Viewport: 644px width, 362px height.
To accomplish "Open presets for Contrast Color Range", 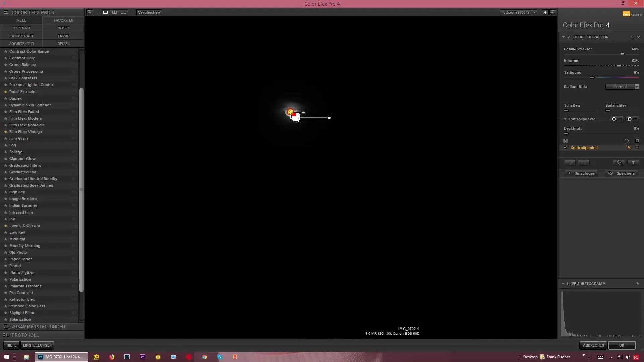I will [74, 51].
